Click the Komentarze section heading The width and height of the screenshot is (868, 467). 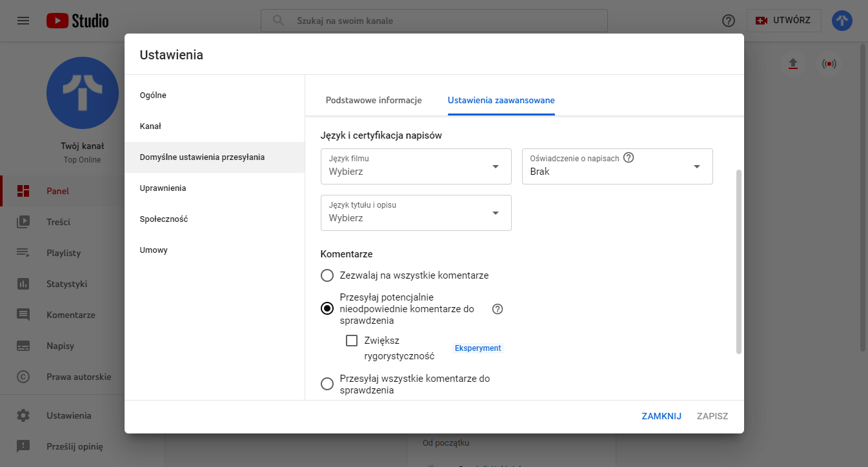347,254
